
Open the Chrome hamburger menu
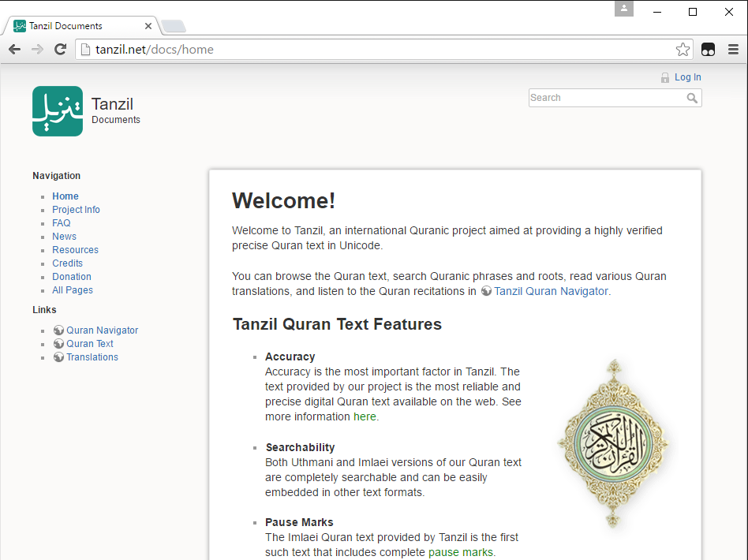733,49
